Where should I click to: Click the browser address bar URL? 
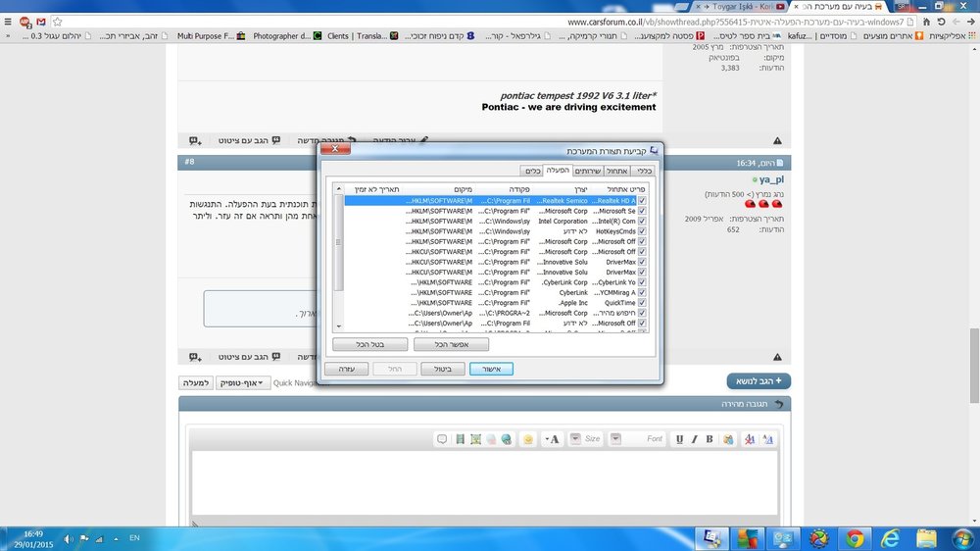[x=736, y=22]
